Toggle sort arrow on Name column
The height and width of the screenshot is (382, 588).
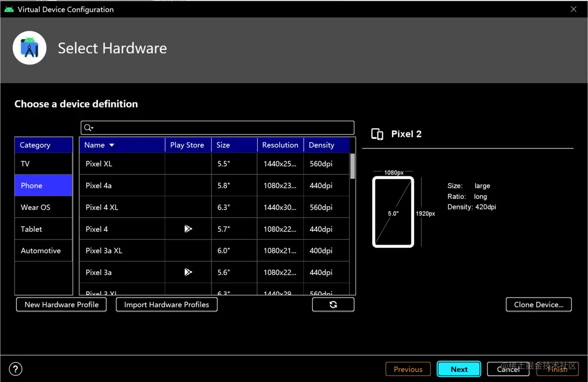(x=112, y=145)
